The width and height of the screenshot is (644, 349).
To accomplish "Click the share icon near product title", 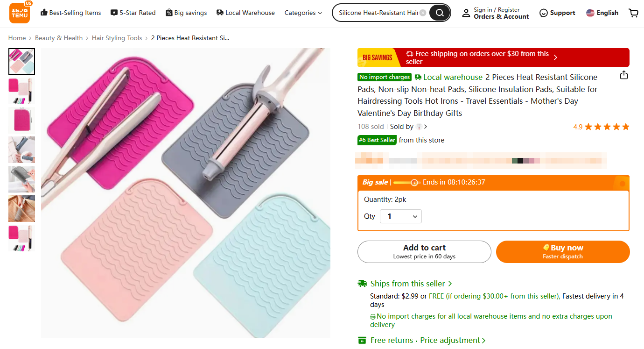I will click(x=624, y=75).
